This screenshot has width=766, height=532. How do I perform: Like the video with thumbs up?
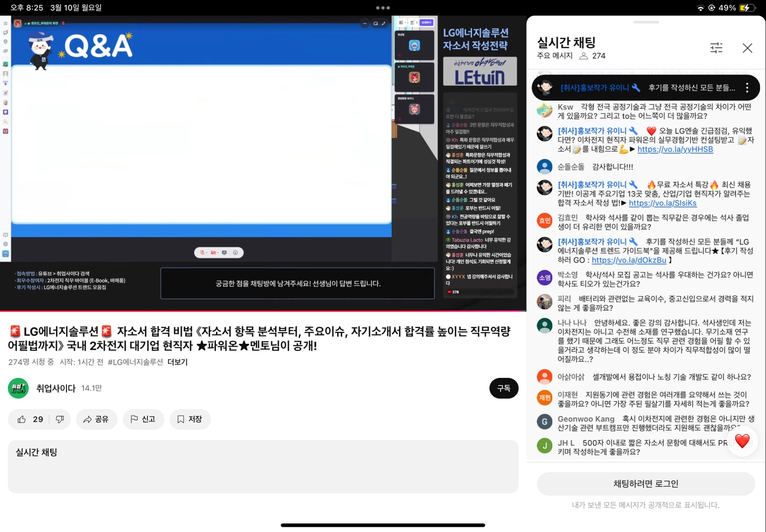pos(22,419)
